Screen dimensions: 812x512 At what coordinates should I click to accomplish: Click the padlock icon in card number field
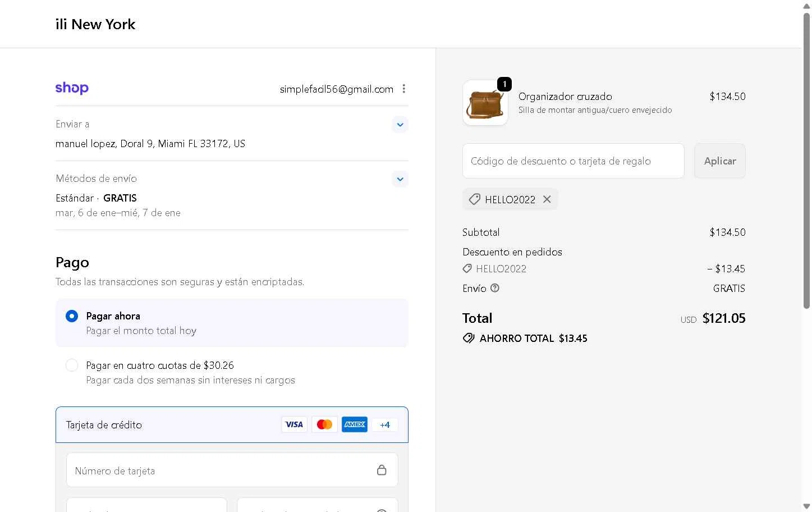tap(382, 470)
